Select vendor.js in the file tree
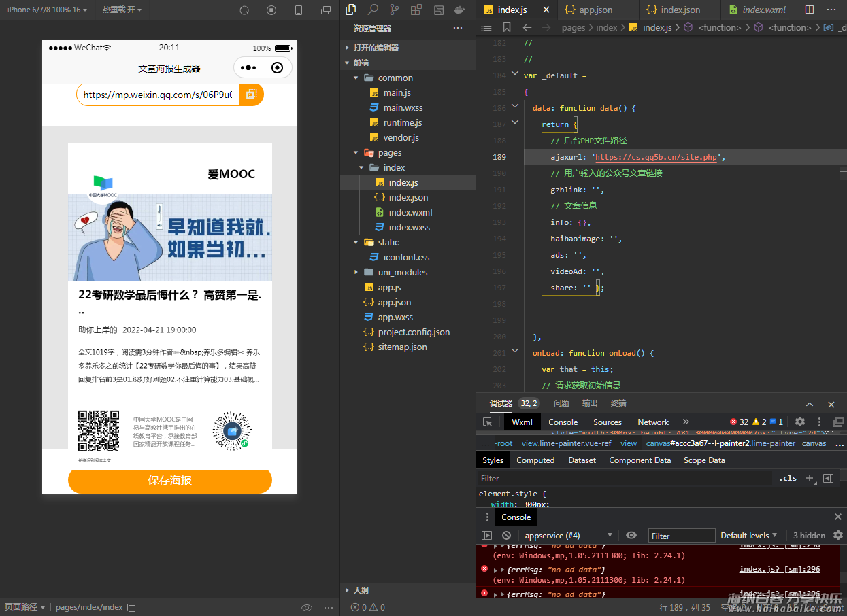847x616 pixels. coord(401,137)
